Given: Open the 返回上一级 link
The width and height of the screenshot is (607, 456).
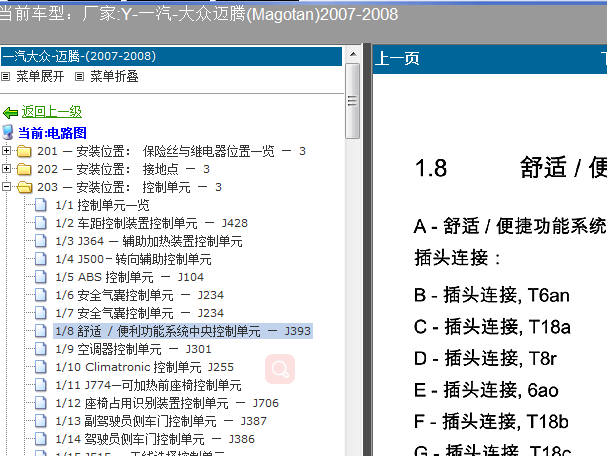Looking at the screenshot, I should 51,112.
